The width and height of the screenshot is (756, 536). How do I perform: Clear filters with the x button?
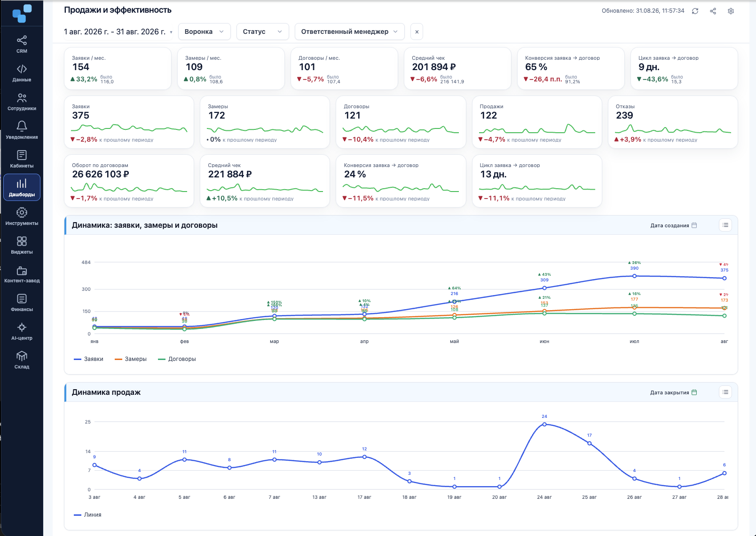click(417, 32)
